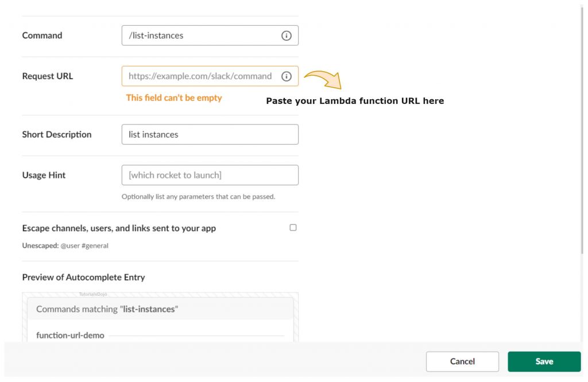
Task: Click the Request URL label
Action: coord(48,76)
